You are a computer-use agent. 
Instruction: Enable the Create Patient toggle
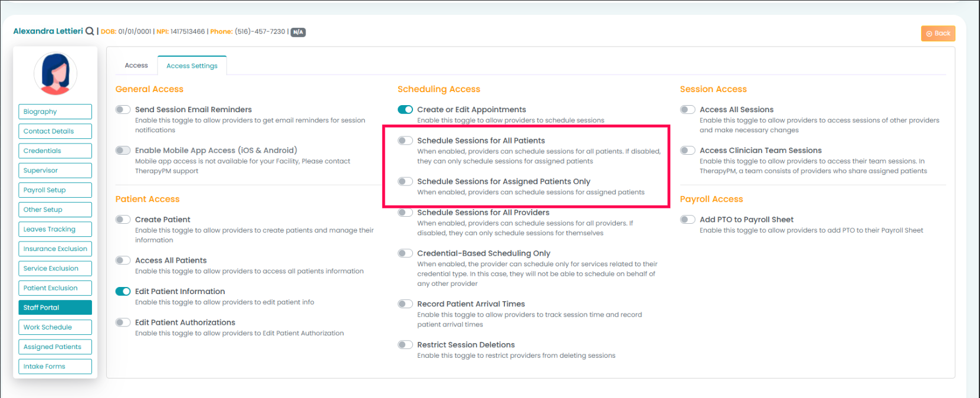[123, 220]
